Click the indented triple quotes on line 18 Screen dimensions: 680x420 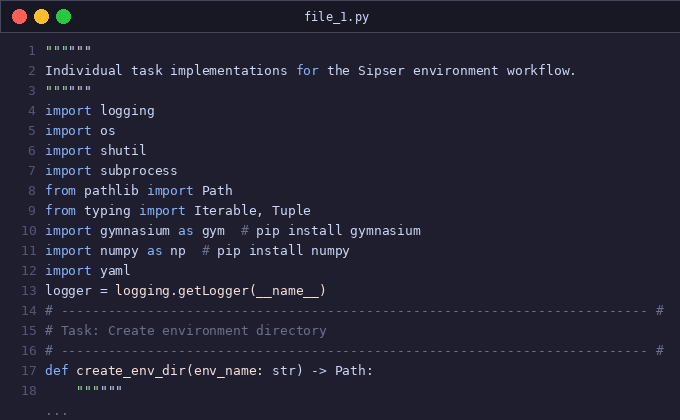coord(100,388)
